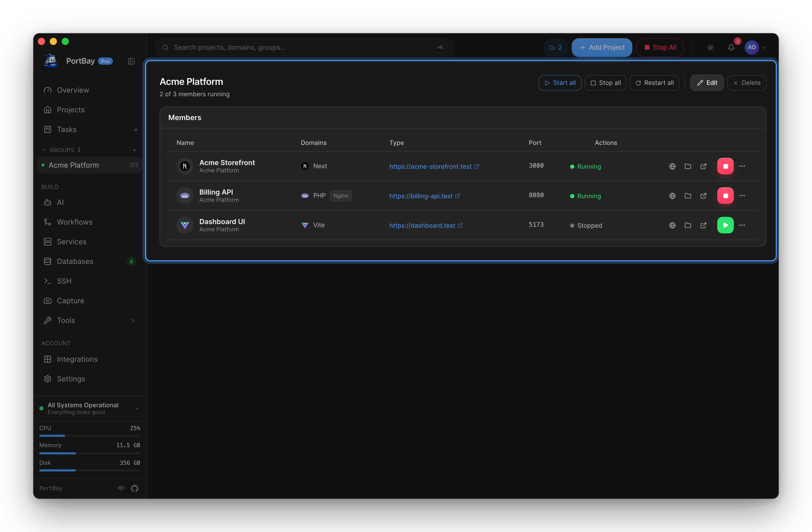Open more options for Acme Storefront
Viewport: 812px width, 532px height.
point(742,166)
